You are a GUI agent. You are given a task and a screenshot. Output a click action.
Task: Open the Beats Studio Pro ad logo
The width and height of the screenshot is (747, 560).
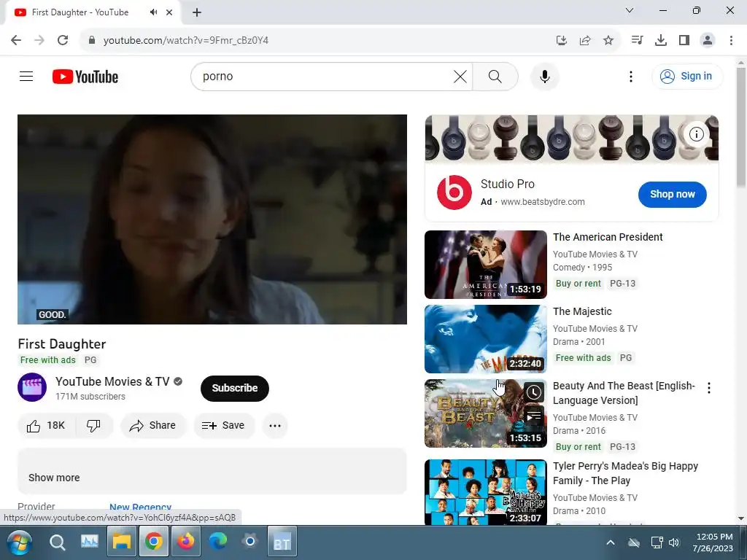[x=454, y=192]
